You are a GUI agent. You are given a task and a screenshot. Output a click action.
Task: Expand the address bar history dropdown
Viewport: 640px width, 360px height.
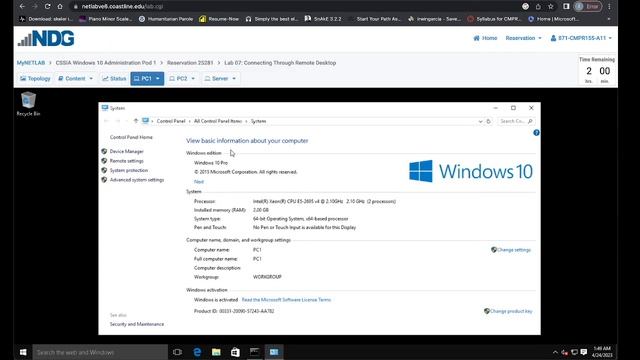pyautogui.click(x=480, y=121)
